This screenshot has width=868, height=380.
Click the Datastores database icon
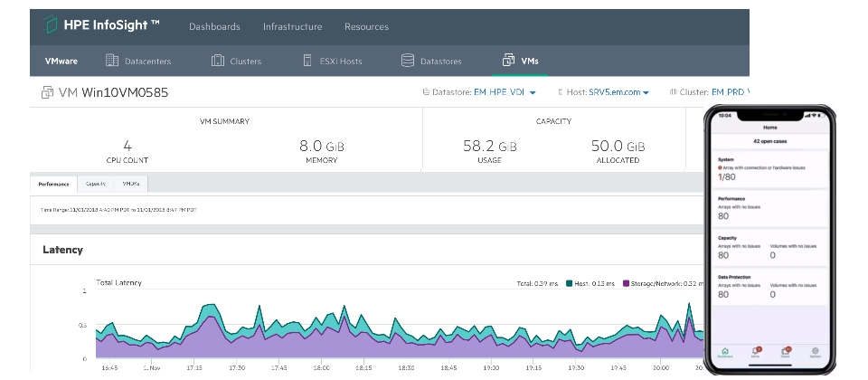tap(407, 62)
